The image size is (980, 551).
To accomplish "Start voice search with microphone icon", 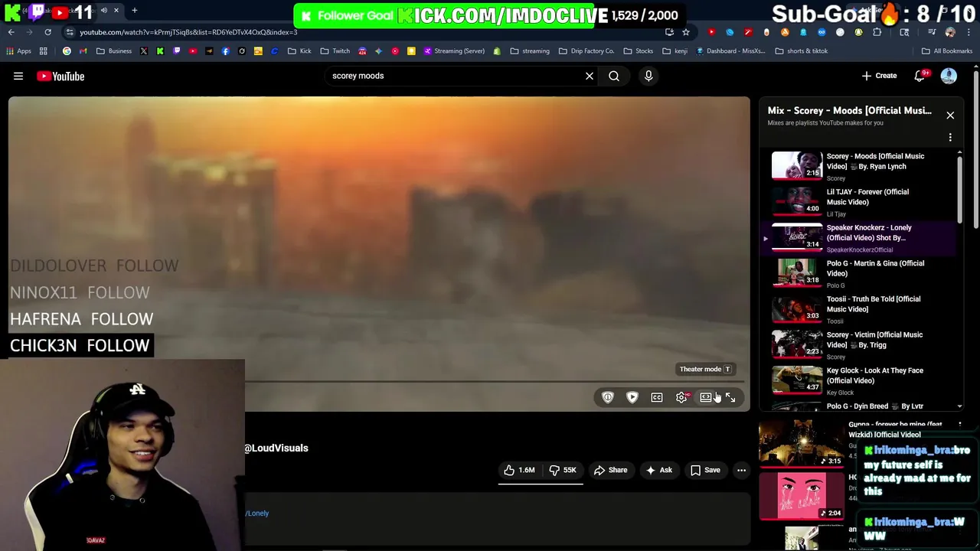I will coord(648,76).
